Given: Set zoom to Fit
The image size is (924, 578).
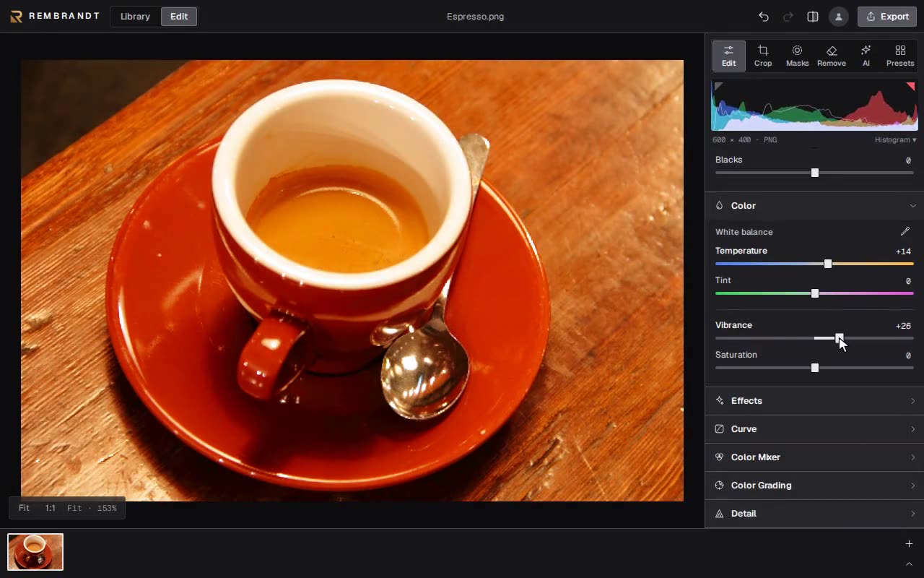Looking at the screenshot, I should 24,508.
